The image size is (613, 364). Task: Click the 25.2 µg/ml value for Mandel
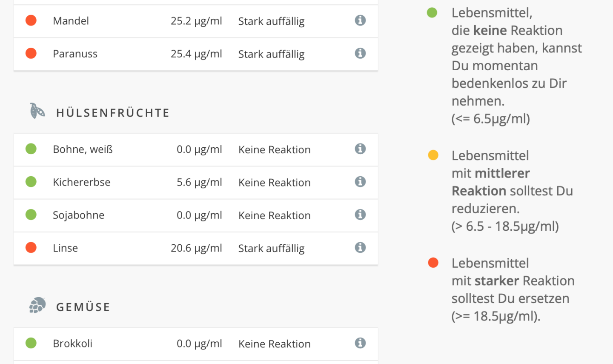coord(196,21)
